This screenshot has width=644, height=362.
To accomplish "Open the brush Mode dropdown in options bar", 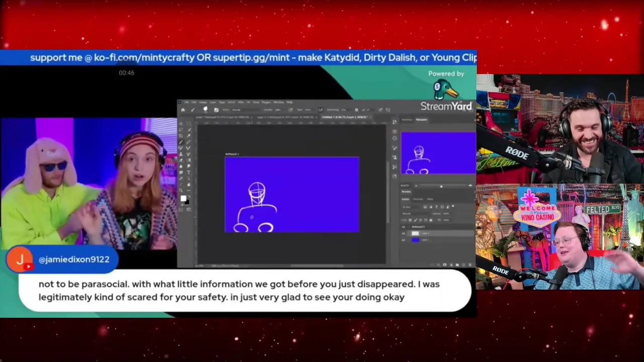I will pos(246,110).
